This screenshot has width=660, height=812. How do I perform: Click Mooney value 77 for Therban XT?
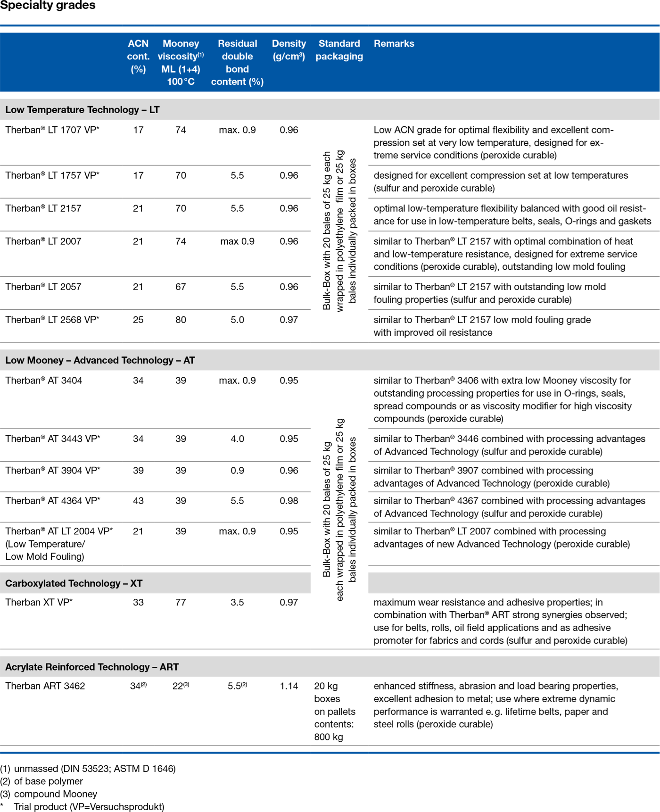pos(181,603)
